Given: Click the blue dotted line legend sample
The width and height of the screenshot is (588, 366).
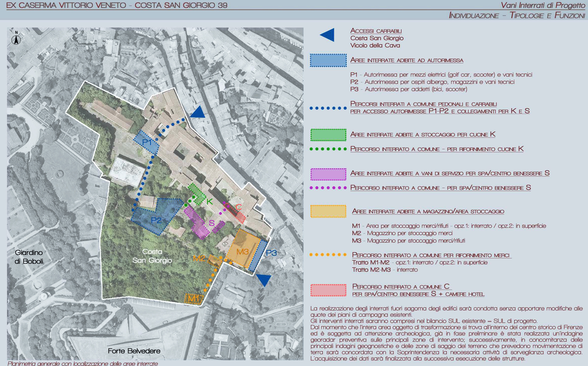Looking at the screenshot, I should tap(328, 108).
